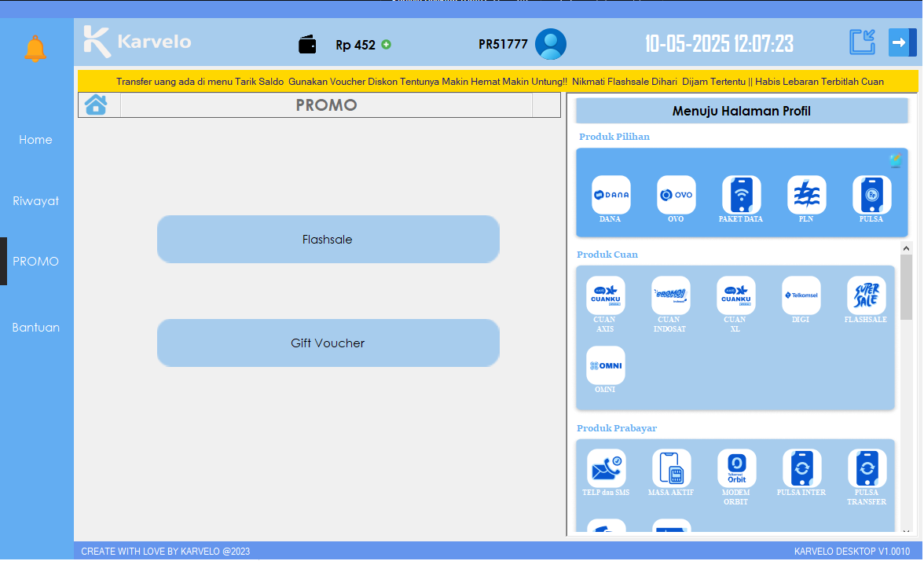Click the PR51777 user ID text
The width and height of the screenshot is (924, 561).
[x=503, y=44]
